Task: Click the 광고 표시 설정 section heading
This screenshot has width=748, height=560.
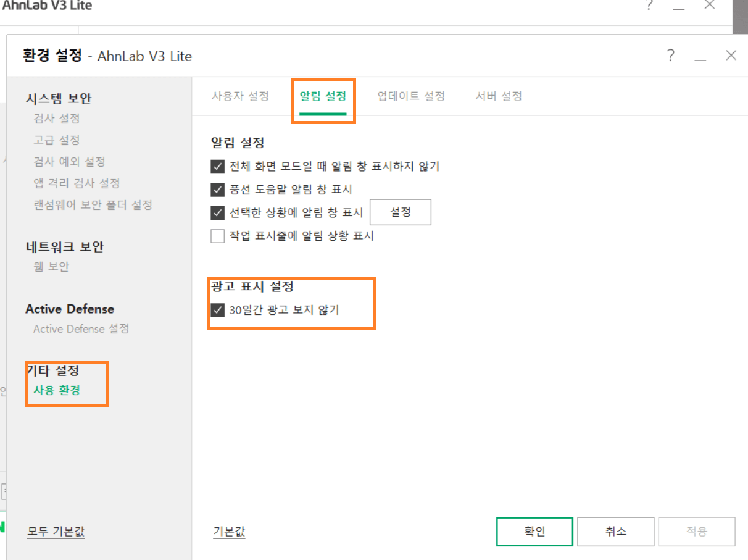Action: pyautogui.click(x=252, y=286)
